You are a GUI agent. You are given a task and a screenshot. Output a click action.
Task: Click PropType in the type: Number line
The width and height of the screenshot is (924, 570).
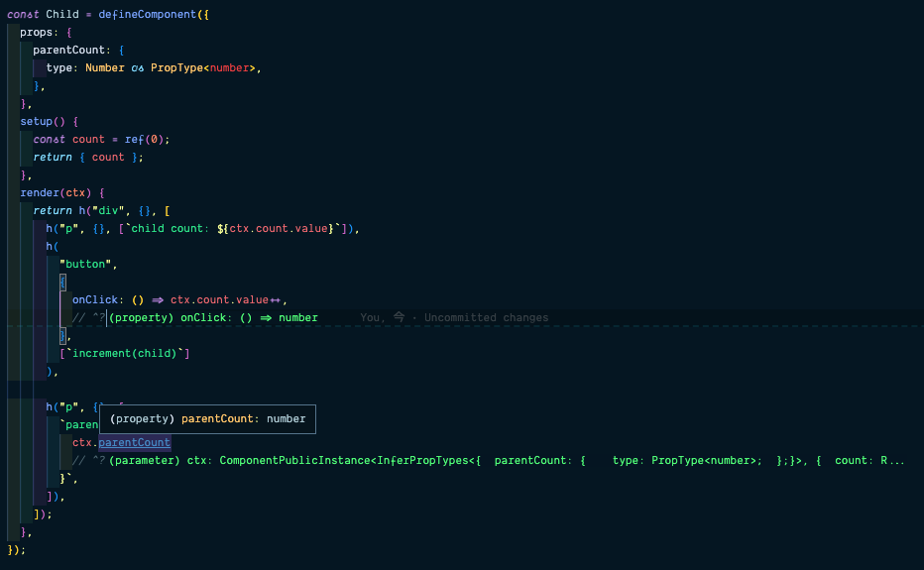pos(176,67)
